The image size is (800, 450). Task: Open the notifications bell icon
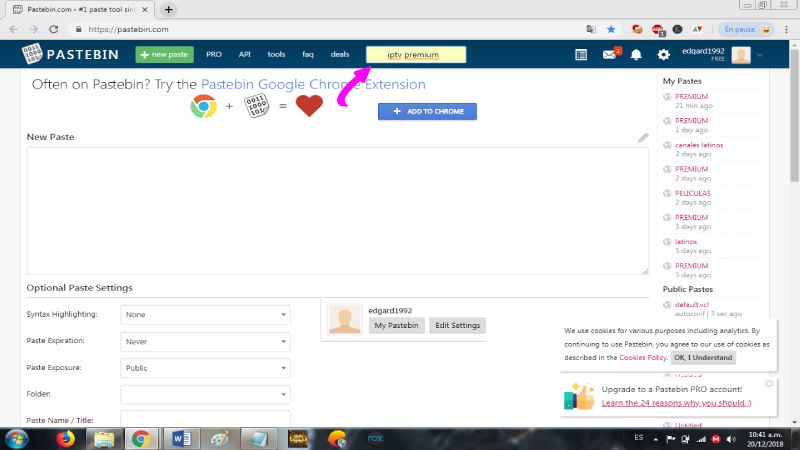click(636, 55)
